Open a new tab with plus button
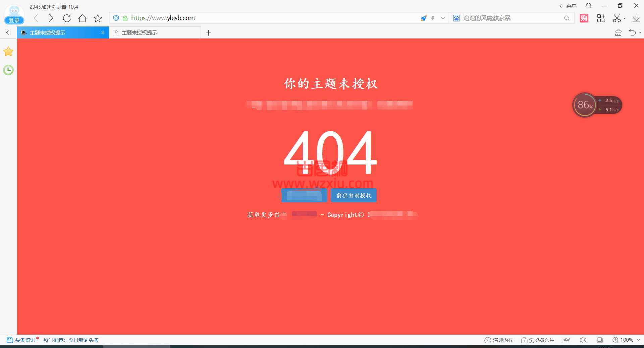The height and width of the screenshot is (348, 644). 208,33
